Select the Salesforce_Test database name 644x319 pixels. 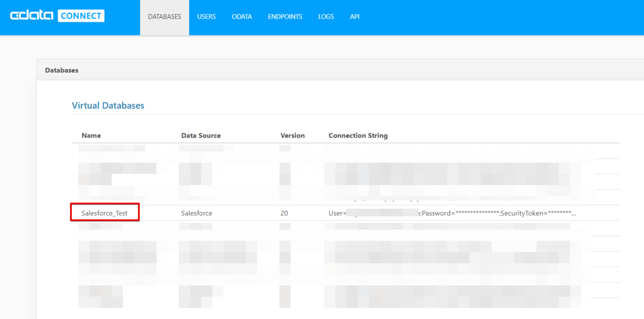click(105, 213)
